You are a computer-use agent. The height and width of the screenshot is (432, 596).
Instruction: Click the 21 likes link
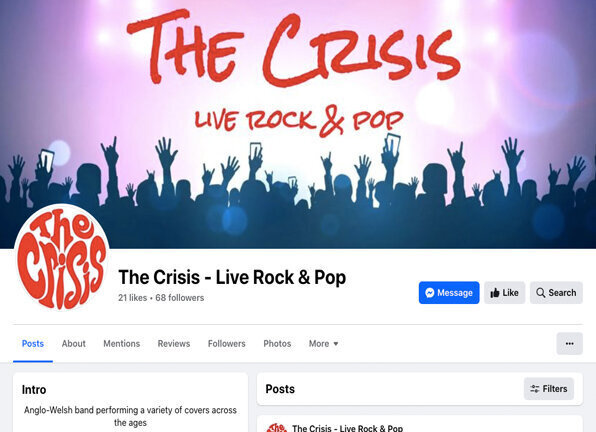tap(132, 297)
